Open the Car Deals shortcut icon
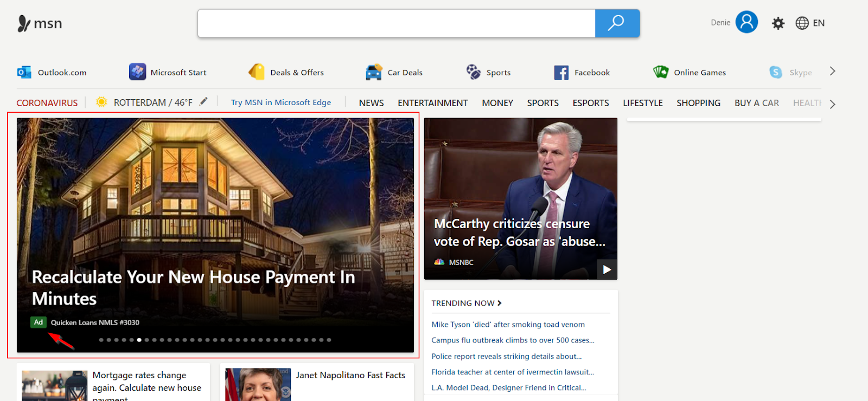868x401 pixels. 374,72
